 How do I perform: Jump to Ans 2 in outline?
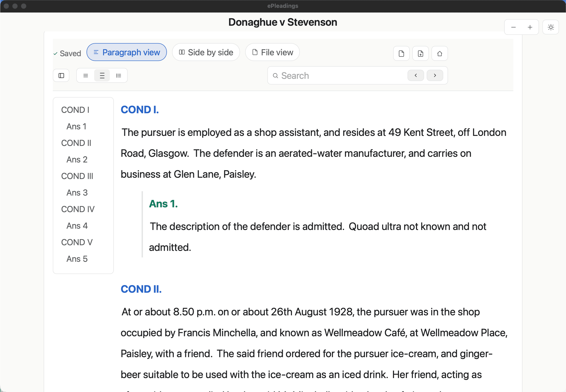point(77,160)
